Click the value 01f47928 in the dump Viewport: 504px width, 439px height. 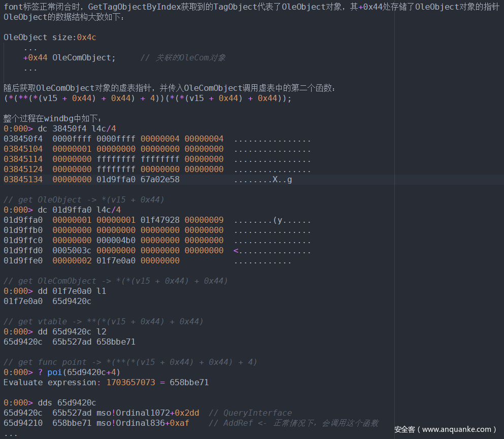click(x=160, y=220)
